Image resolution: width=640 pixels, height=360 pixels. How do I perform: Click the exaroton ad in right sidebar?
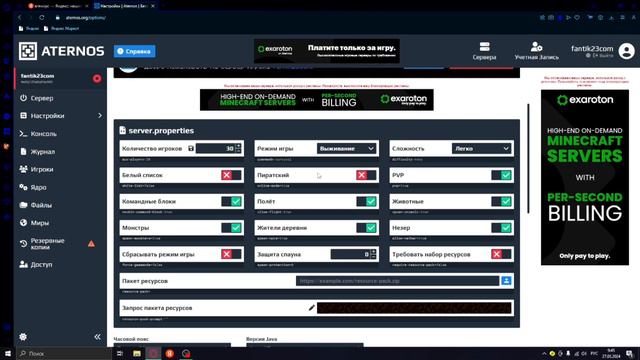584,178
